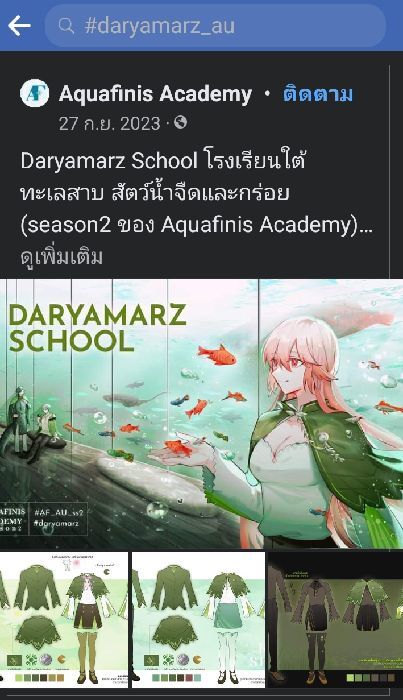
Task: Follow the page via ติดตาม
Action: pos(318,94)
